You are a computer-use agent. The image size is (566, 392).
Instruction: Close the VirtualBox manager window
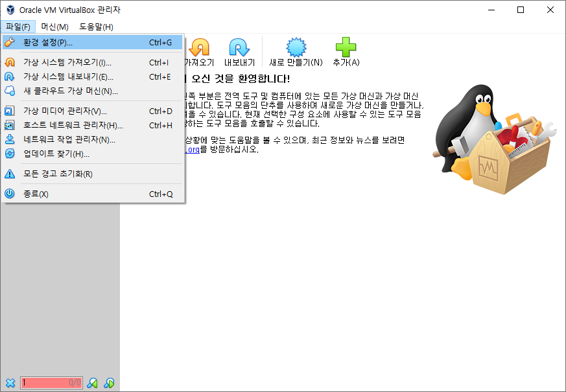click(x=550, y=10)
